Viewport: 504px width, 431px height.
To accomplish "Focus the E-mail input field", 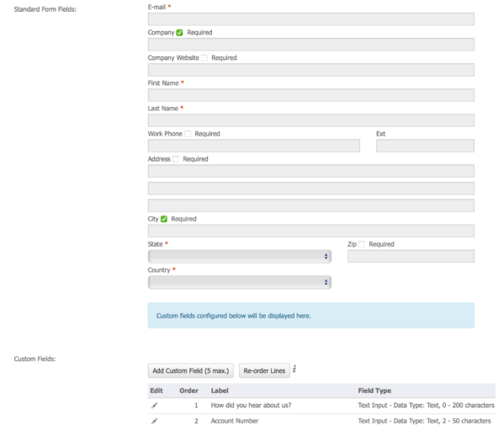I will coord(311,19).
